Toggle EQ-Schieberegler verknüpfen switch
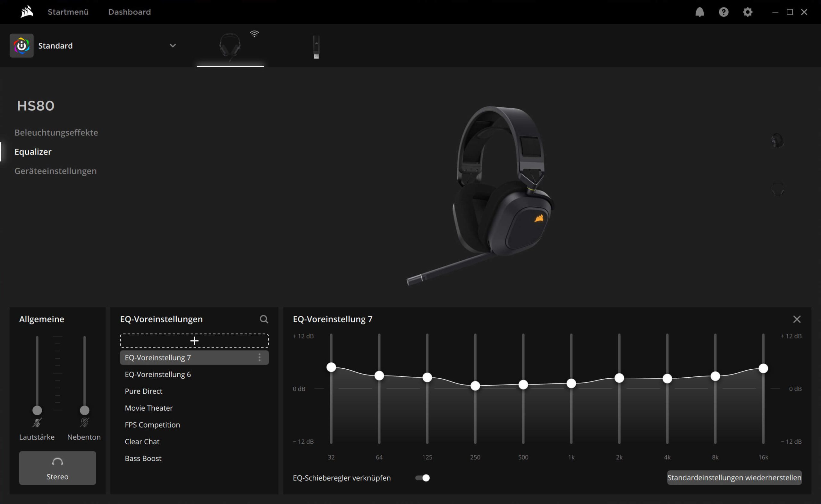This screenshot has width=821, height=504. [422, 478]
